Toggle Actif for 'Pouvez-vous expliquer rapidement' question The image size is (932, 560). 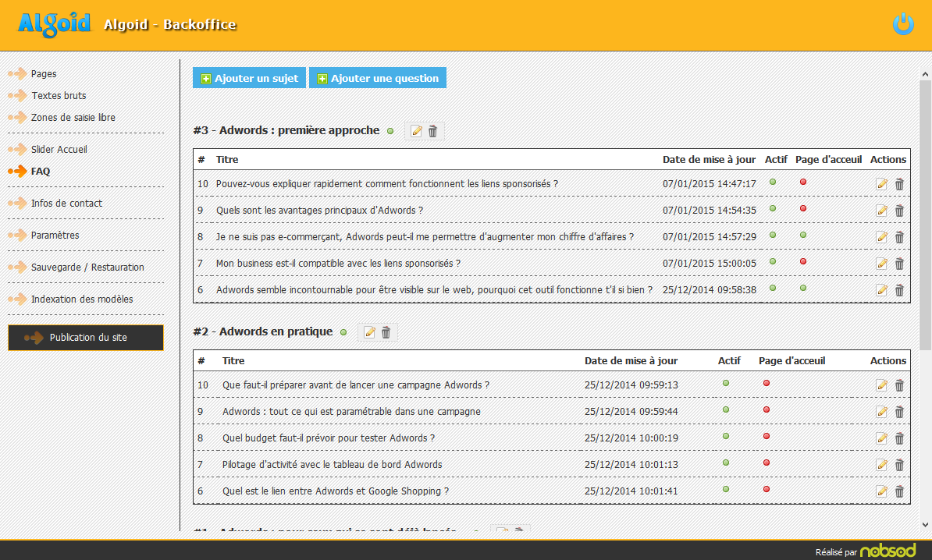pos(773,182)
